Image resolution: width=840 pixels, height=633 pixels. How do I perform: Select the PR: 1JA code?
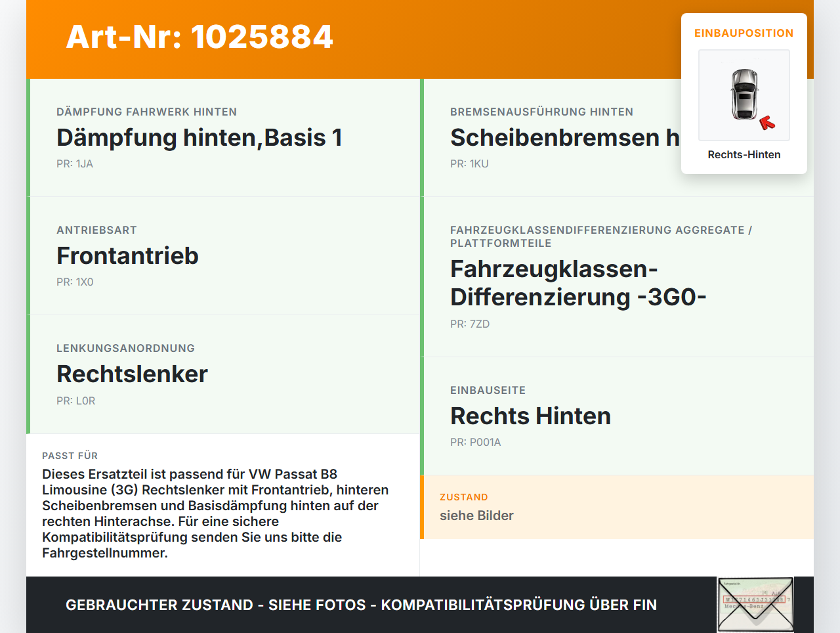[75, 164]
